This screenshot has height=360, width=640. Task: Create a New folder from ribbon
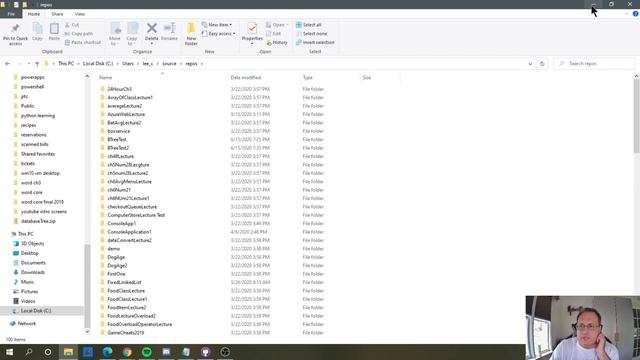[191, 34]
